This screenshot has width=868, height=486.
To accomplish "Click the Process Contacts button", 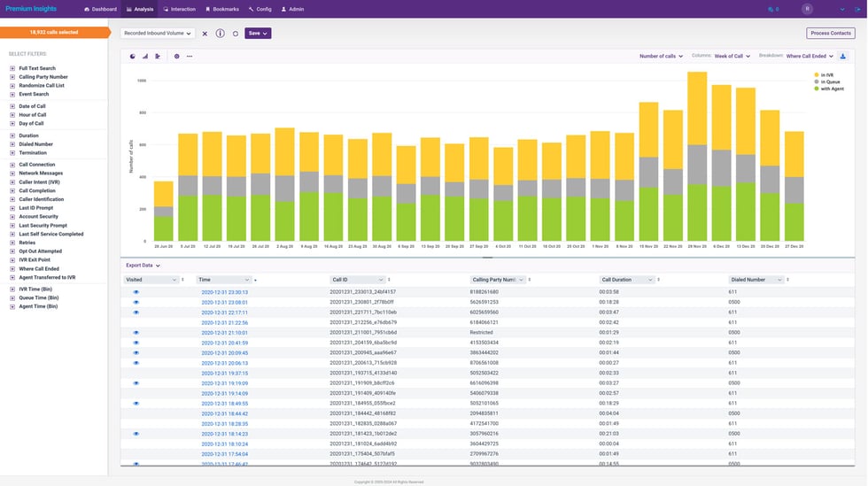I will 831,34.
